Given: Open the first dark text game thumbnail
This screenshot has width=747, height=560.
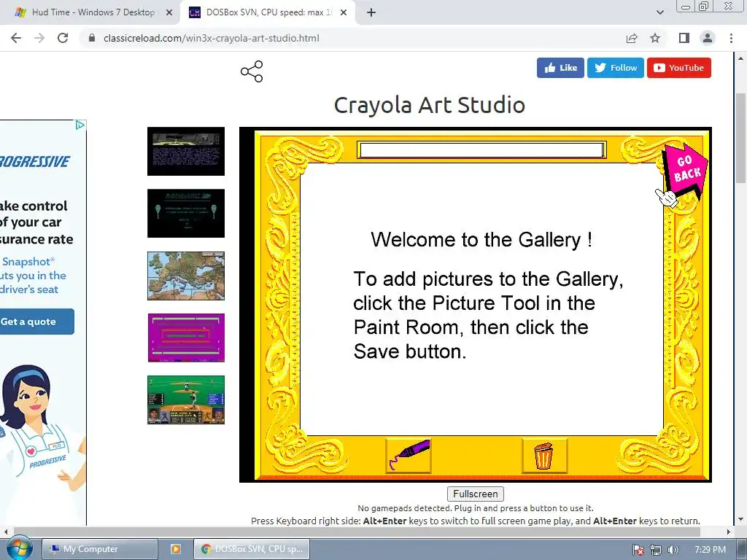Looking at the screenshot, I should pyautogui.click(x=186, y=151).
